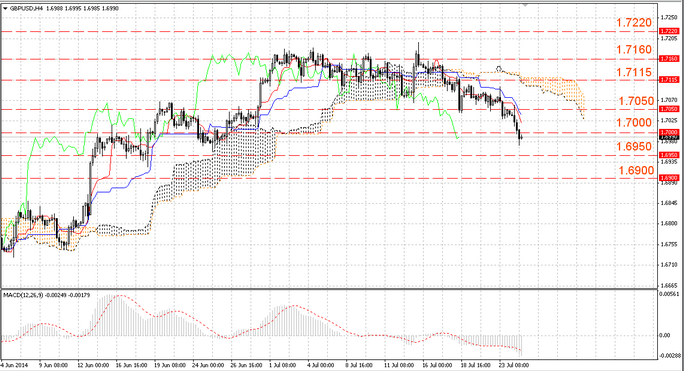
Task: Grab the gray chart shift triangle marker
Action: coord(526,5)
